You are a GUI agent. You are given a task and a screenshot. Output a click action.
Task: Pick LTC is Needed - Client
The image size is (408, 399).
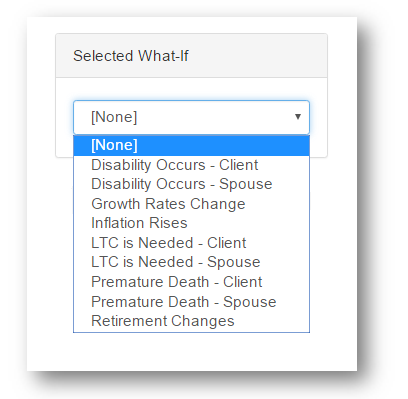(x=191, y=243)
